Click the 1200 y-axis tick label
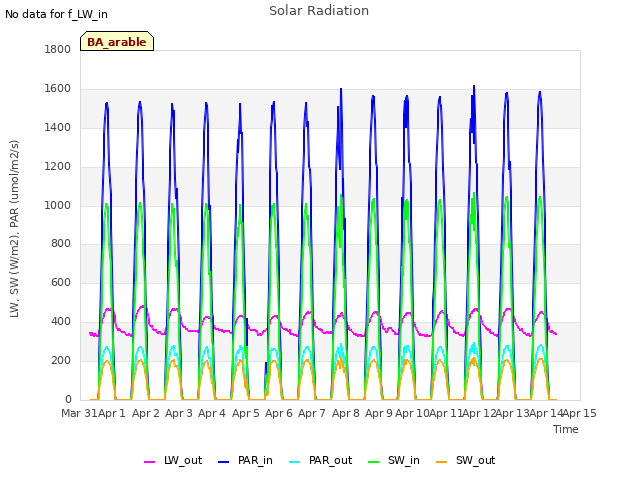640x480 pixels. tap(58, 167)
